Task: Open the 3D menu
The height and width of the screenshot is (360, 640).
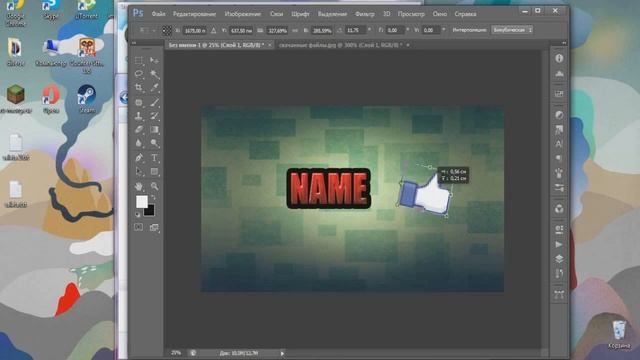Action: coord(386,14)
